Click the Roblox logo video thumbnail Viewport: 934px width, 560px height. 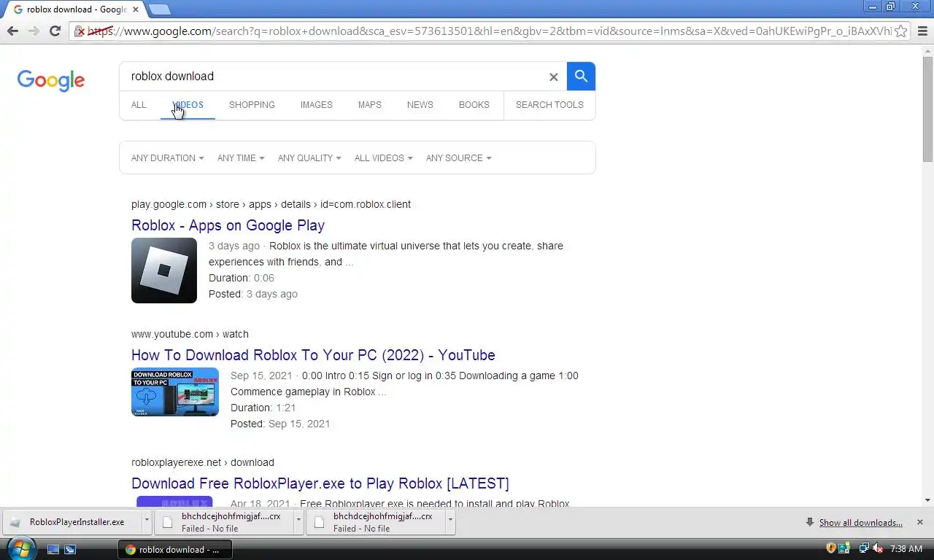coord(164,271)
